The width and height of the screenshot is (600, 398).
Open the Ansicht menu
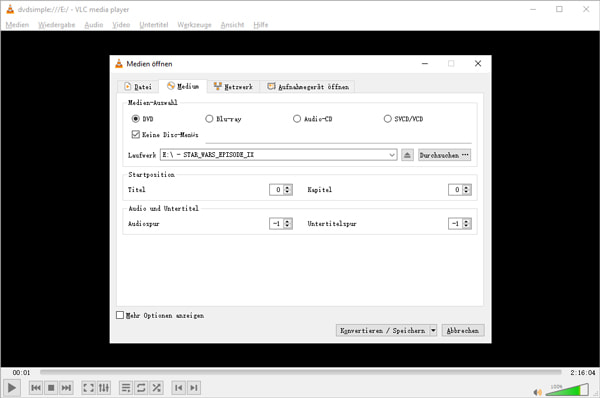[232, 25]
